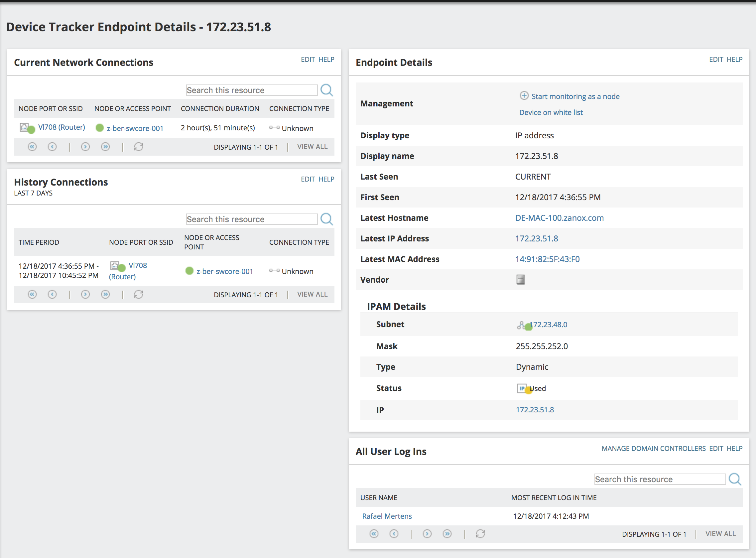Click the plus icon to start monitoring

(524, 95)
